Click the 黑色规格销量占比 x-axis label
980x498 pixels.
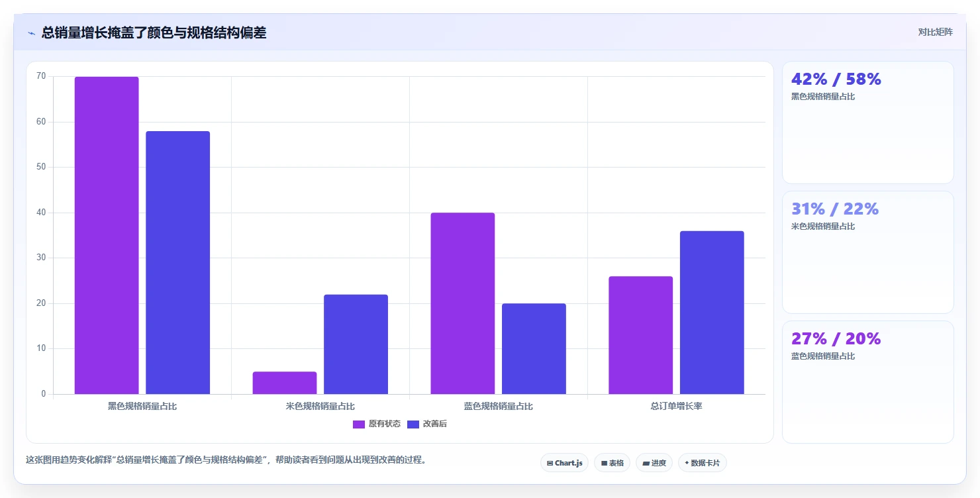[x=142, y=406]
